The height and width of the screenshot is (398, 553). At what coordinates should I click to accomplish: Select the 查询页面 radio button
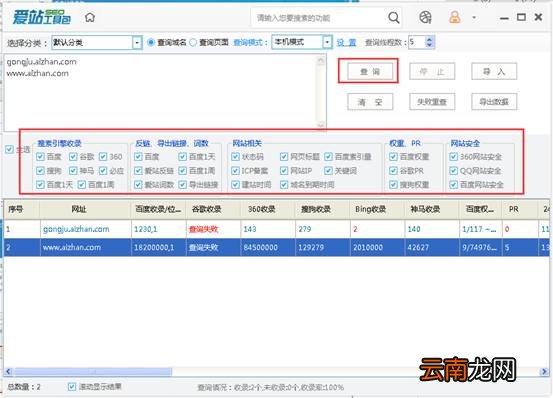coord(193,43)
